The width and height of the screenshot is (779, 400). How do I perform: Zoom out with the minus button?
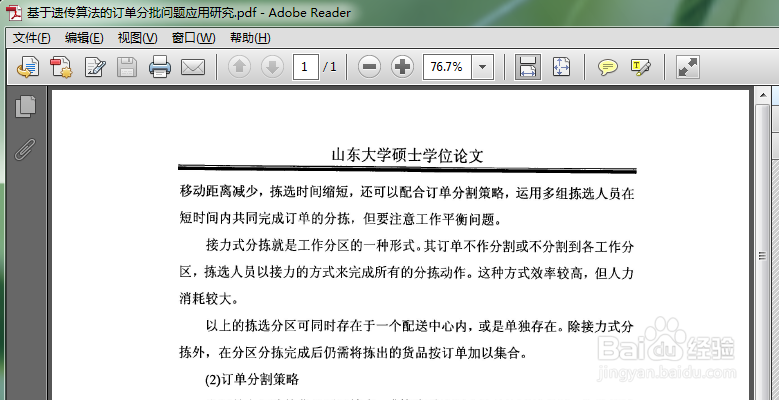click(x=369, y=67)
